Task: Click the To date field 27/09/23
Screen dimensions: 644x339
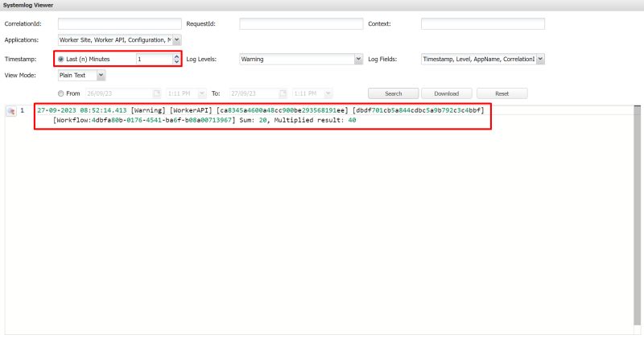Action: [x=254, y=93]
